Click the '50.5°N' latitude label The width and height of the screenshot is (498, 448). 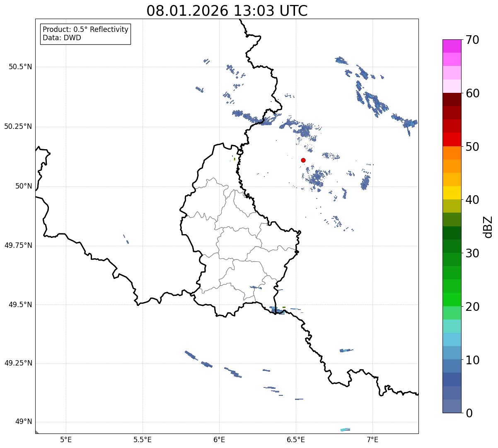(20, 67)
